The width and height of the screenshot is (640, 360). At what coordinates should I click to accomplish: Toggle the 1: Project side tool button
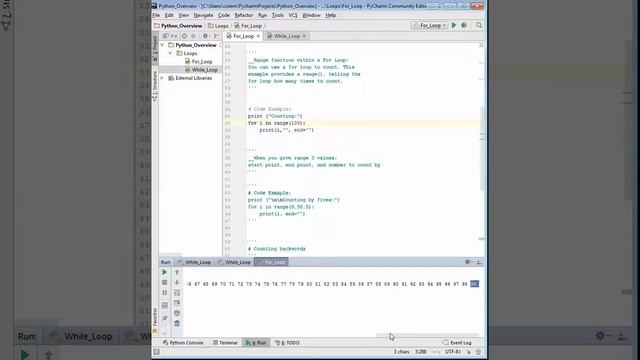point(155,48)
